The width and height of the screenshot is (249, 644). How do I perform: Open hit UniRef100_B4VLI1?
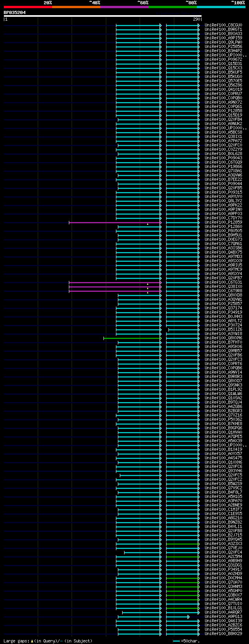click(x=223, y=527)
